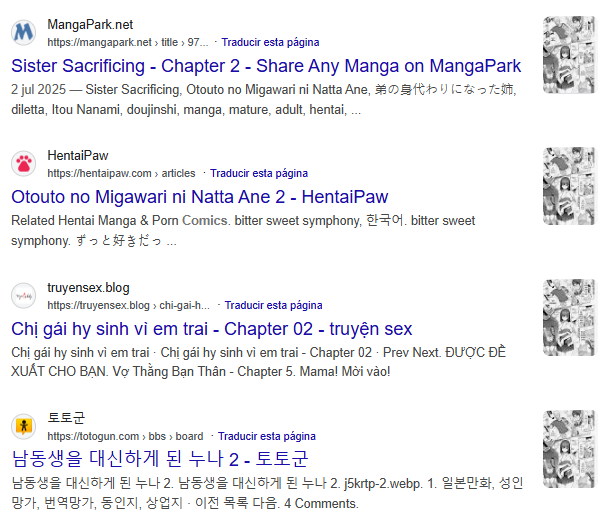Click the 'truyensex.blog' site name text

click(x=89, y=288)
